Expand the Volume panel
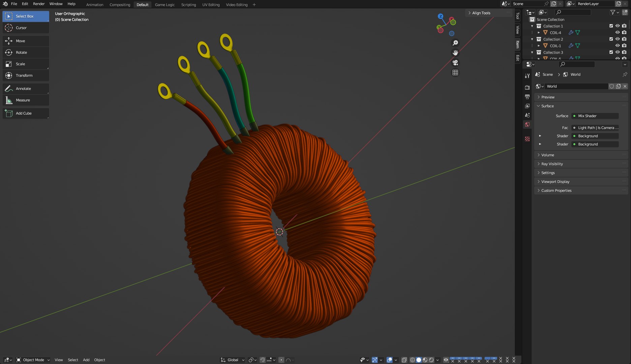This screenshot has height=364, width=631. [x=581, y=155]
